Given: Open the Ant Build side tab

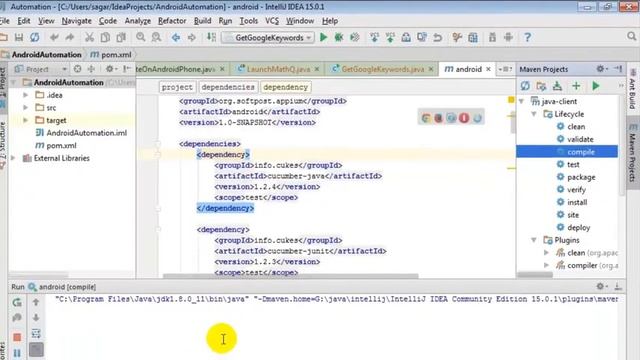Looking at the screenshot, I should tap(632, 90).
